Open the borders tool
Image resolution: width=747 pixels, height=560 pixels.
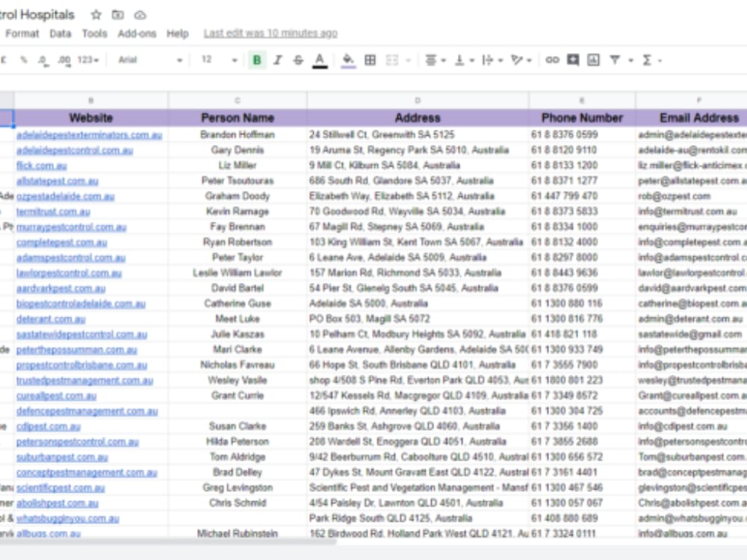[371, 60]
